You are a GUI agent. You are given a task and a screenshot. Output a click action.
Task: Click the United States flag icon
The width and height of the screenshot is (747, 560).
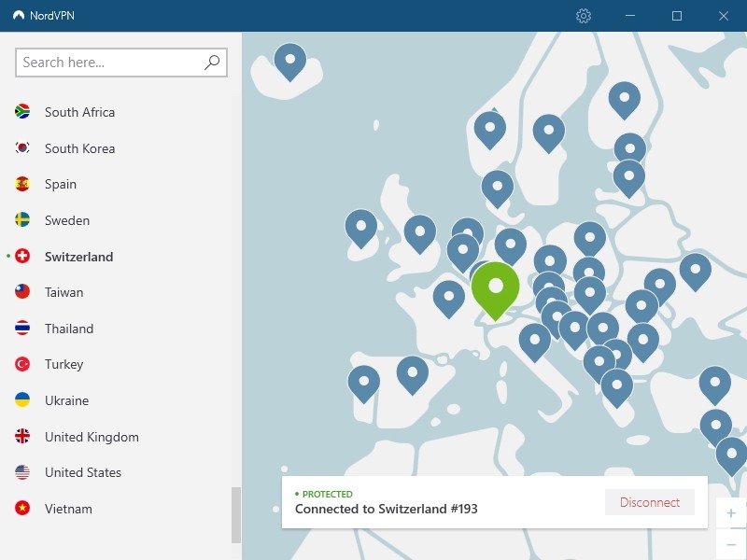22,472
